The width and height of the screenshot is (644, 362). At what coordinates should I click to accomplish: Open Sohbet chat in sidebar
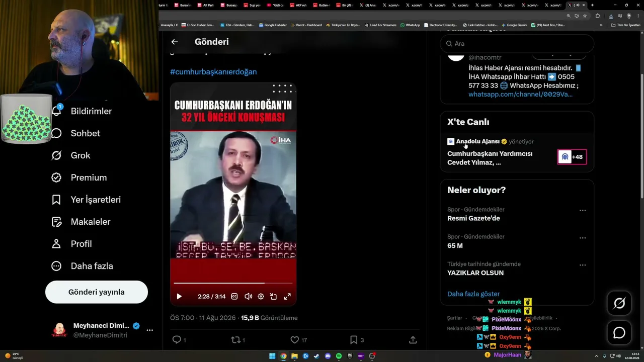point(76,133)
